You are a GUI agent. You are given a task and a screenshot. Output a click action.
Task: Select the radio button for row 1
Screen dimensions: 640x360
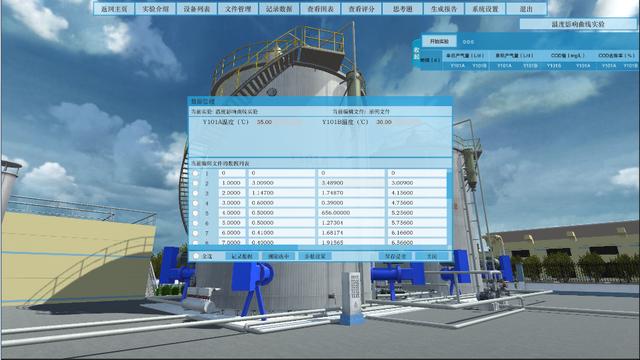196,173
